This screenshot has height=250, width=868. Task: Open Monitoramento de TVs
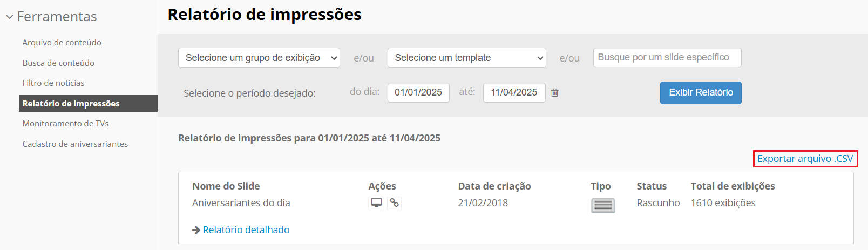(65, 124)
